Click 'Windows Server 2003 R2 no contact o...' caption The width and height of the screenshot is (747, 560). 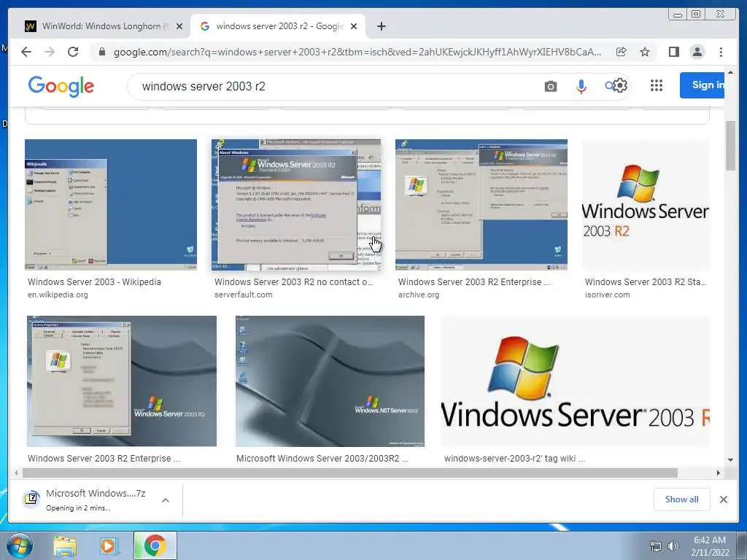coord(293,282)
